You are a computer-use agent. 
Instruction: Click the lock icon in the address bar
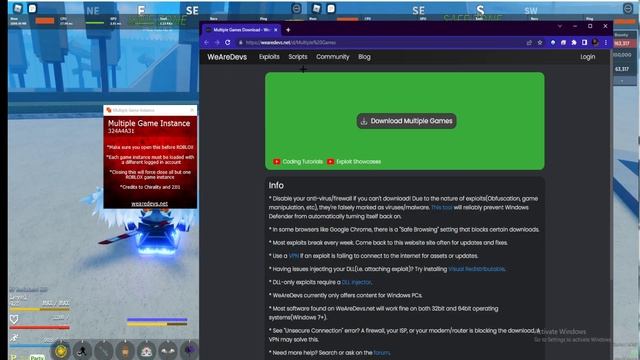(x=241, y=42)
